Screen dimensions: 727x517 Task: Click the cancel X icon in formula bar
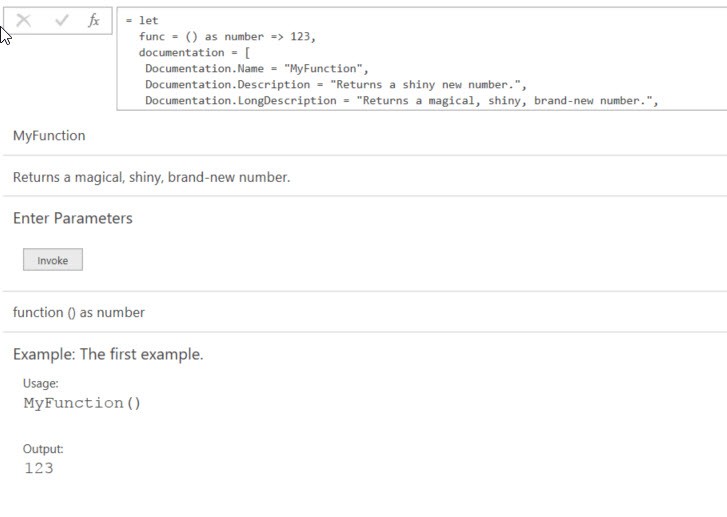[x=23, y=20]
